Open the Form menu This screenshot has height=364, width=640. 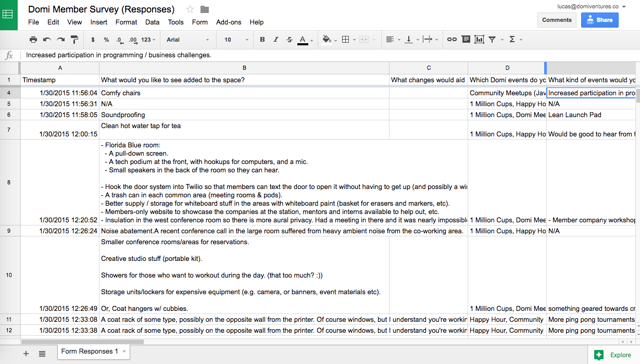pos(200,22)
